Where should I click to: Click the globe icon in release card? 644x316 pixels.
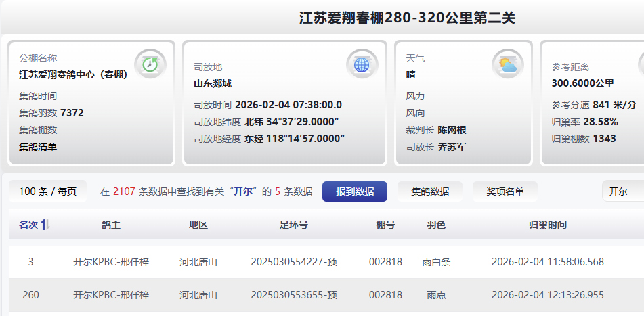(361, 64)
